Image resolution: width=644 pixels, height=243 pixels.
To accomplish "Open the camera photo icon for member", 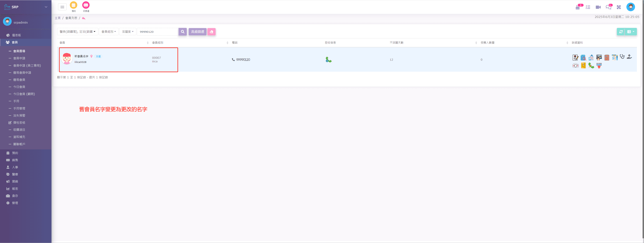I will pyautogui.click(x=575, y=66).
